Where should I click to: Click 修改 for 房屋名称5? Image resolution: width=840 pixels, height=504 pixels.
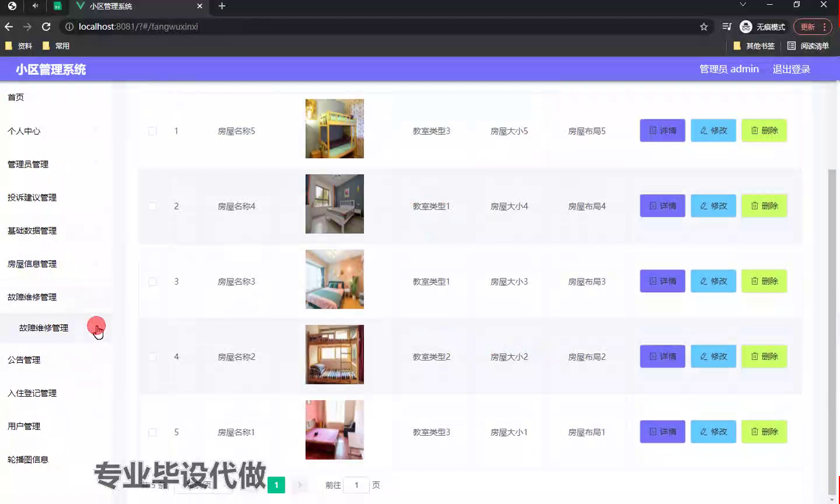713,131
